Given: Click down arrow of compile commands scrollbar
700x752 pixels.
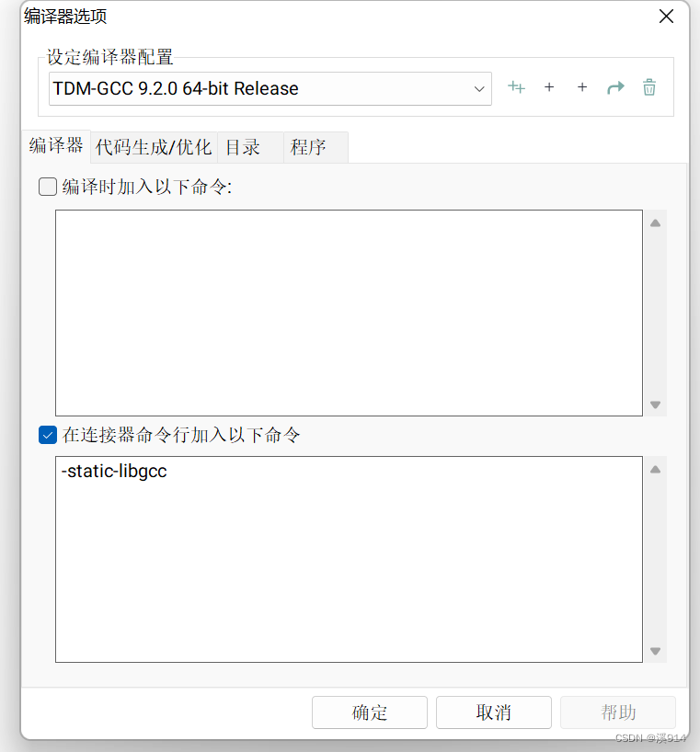Looking at the screenshot, I should (x=655, y=404).
